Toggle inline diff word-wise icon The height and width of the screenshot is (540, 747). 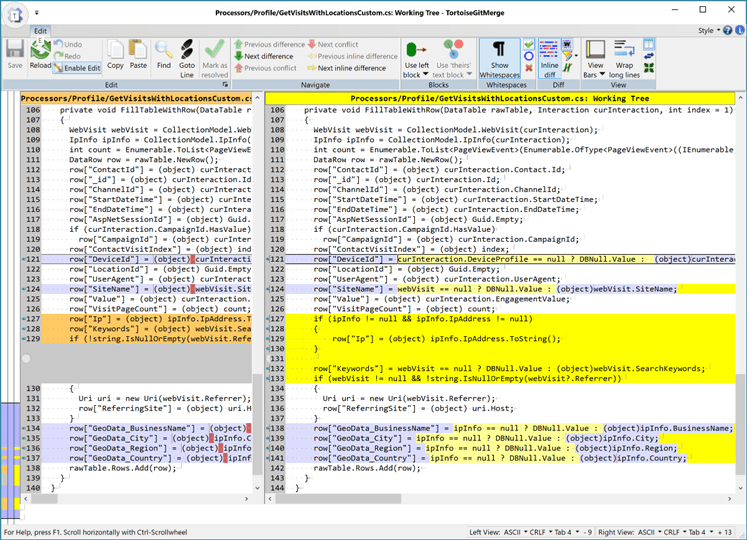(567, 44)
